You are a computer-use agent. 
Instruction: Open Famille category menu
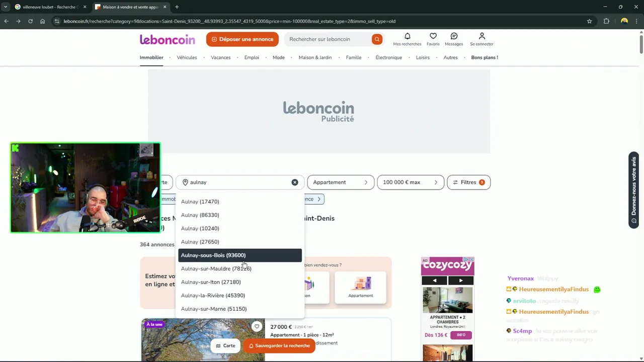[x=354, y=57]
